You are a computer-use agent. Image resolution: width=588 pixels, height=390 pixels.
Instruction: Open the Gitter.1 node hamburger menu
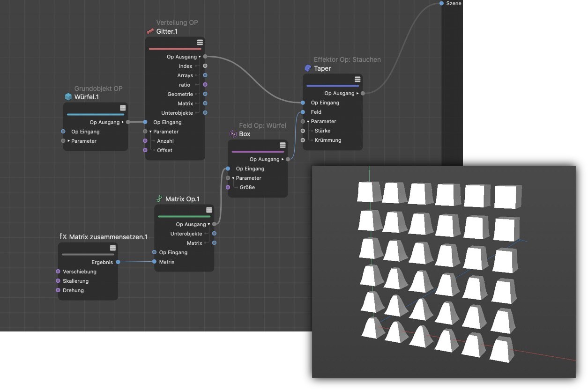click(x=200, y=42)
